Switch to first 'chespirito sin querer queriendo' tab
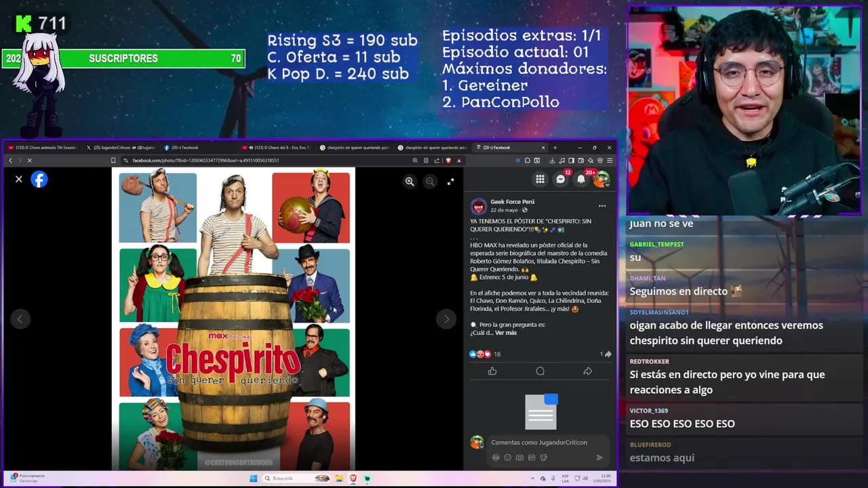 [355, 147]
